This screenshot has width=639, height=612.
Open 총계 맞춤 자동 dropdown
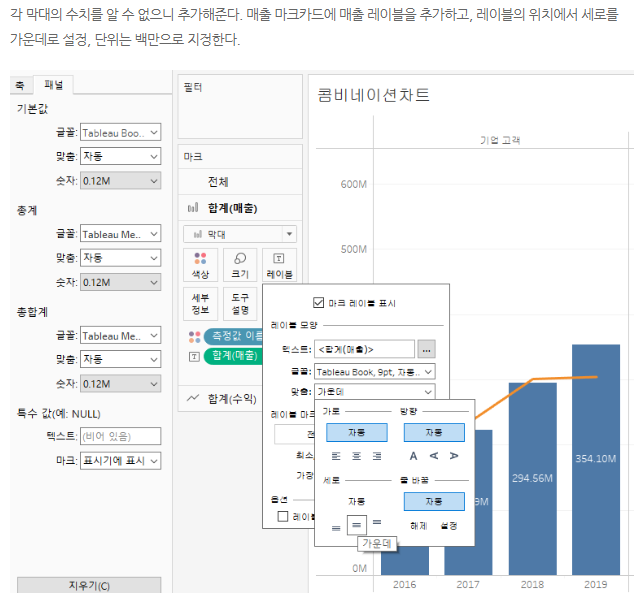pyautogui.click(x=120, y=258)
